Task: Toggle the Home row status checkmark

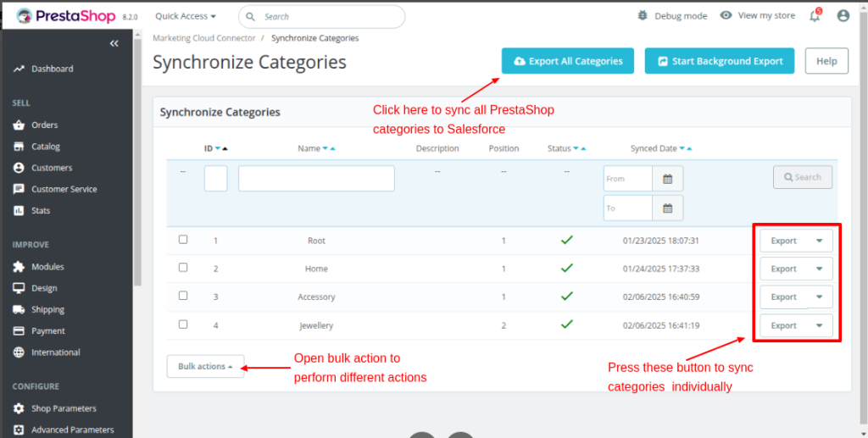Action: [566, 268]
